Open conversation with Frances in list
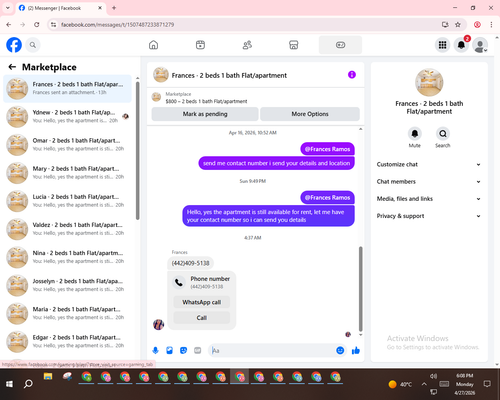This screenshot has height=400, width=500. click(x=67, y=88)
